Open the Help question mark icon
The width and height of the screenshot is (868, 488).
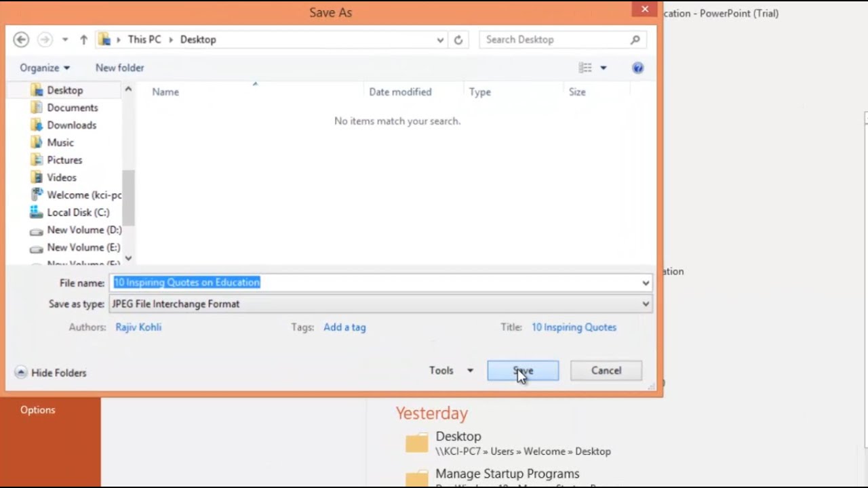pyautogui.click(x=637, y=68)
